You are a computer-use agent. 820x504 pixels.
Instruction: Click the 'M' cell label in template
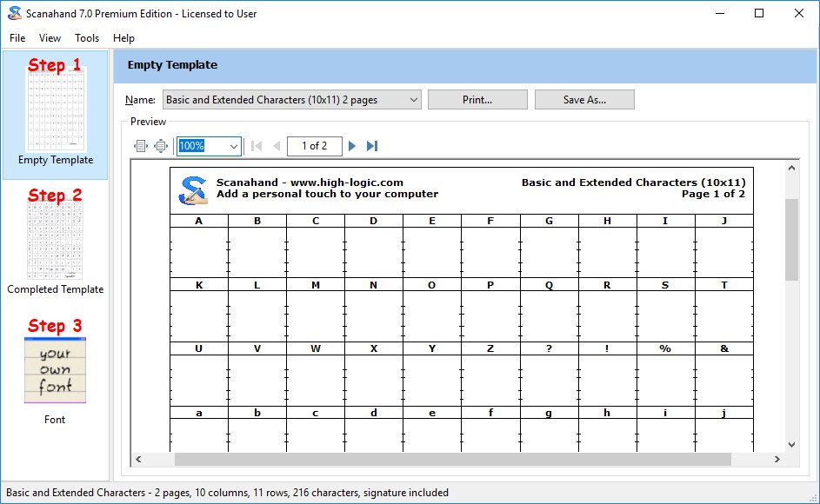(316, 285)
